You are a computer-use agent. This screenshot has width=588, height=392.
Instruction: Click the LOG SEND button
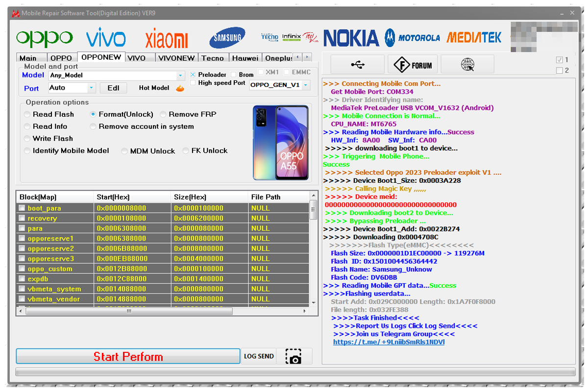[x=259, y=356]
